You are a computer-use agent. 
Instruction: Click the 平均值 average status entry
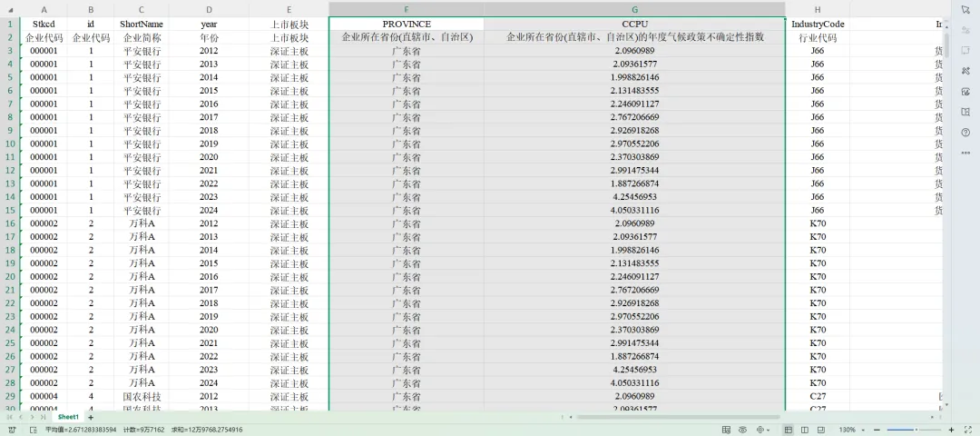coord(81,430)
